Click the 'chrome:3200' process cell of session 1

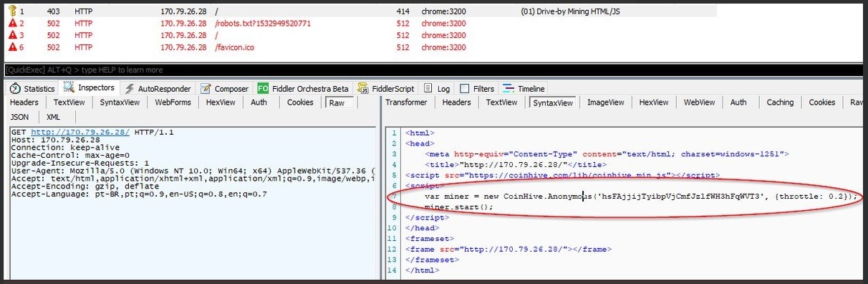(x=443, y=12)
